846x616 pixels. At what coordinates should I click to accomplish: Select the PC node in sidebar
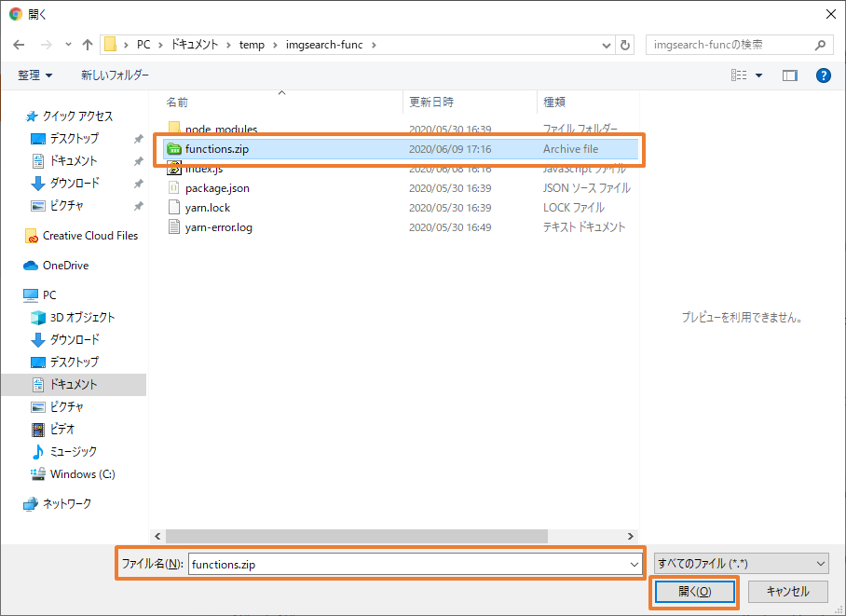point(49,295)
